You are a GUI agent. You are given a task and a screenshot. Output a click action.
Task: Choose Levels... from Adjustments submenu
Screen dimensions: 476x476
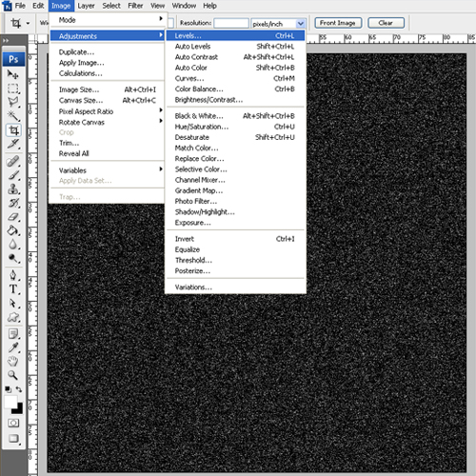point(235,35)
